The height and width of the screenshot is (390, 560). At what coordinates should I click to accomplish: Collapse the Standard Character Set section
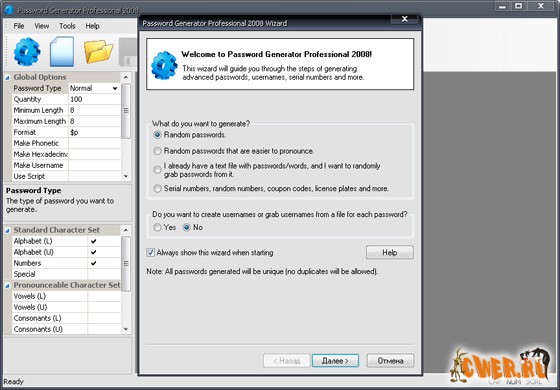(x=8, y=231)
